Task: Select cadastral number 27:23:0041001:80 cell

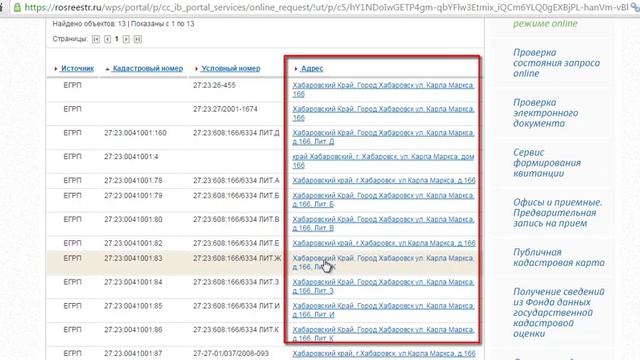Action: pyautogui.click(x=133, y=219)
